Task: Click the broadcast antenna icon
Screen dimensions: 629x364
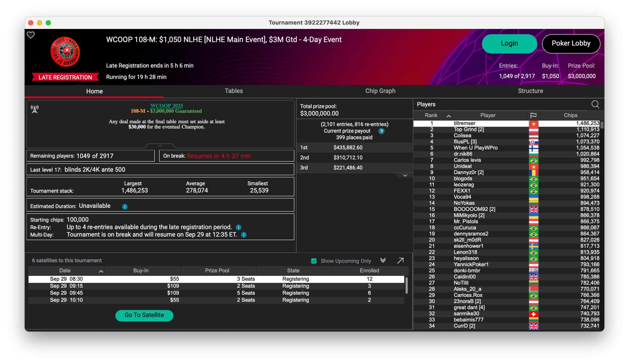Action: pyautogui.click(x=35, y=109)
